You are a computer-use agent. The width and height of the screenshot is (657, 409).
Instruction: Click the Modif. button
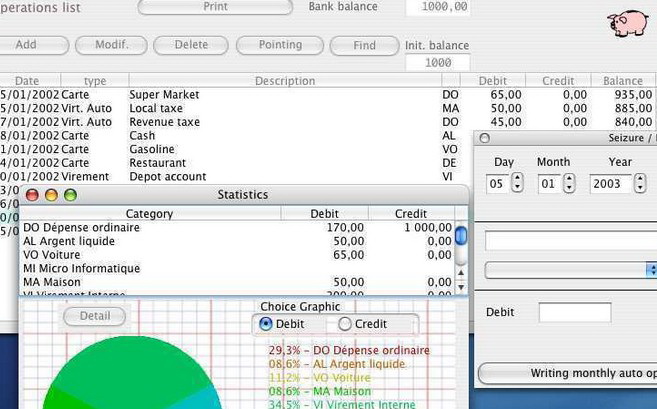[111, 45]
